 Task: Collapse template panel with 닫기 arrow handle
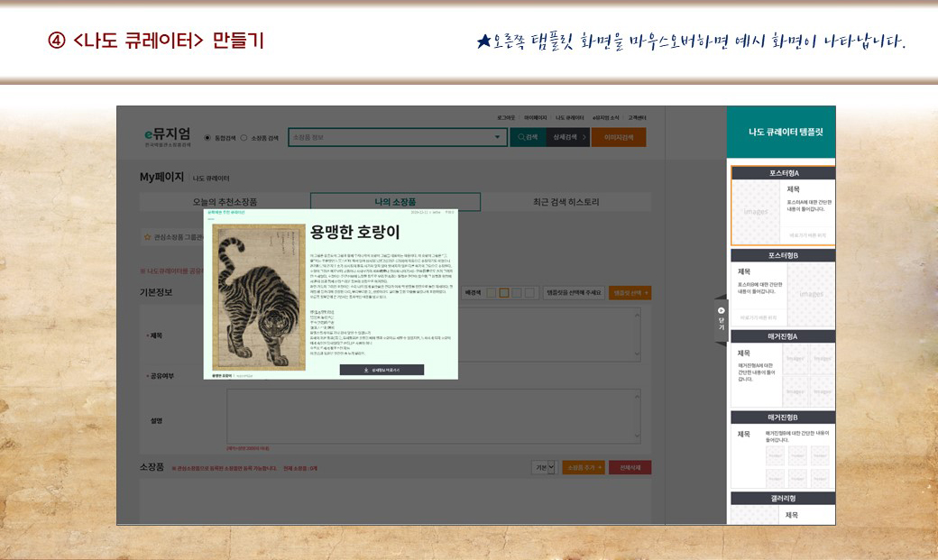pyautogui.click(x=721, y=319)
